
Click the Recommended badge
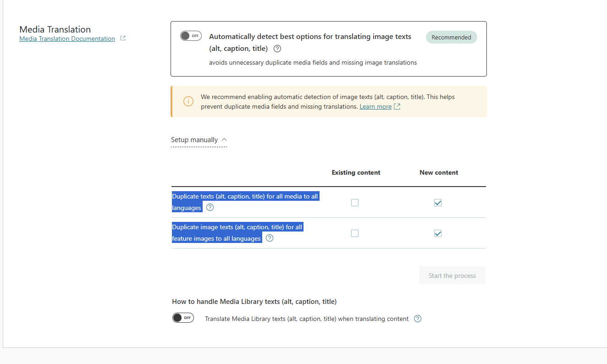click(451, 38)
